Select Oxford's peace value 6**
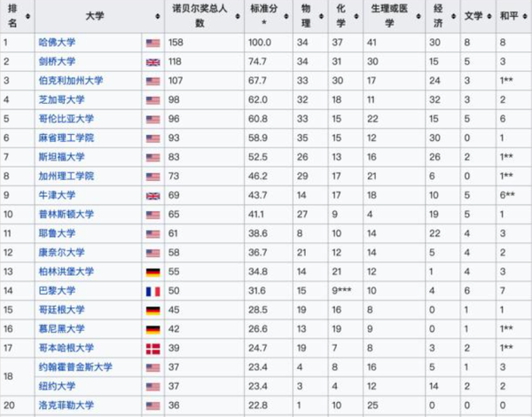Image resolution: width=532 pixels, height=417 pixels. point(507,195)
